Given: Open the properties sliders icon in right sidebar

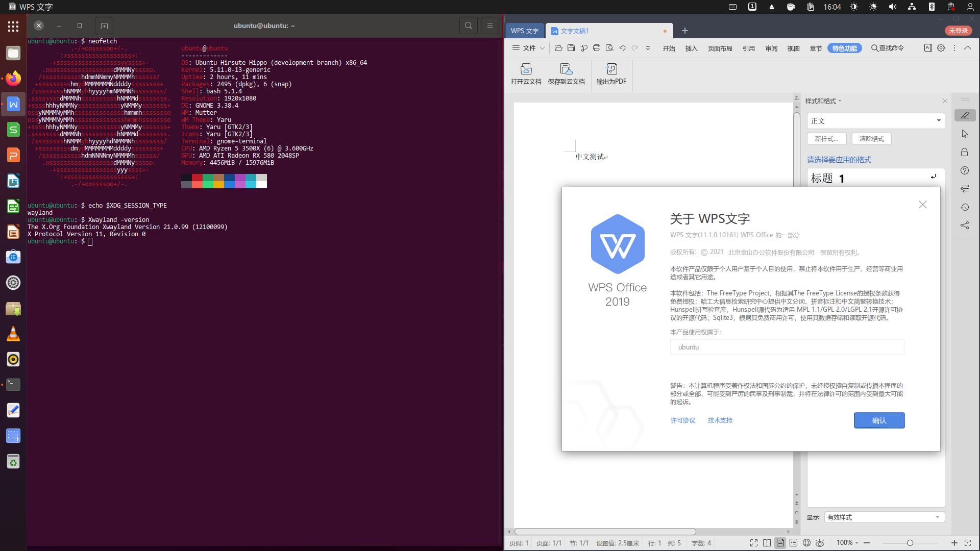Looking at the screenshot, I should coord(965,189).
